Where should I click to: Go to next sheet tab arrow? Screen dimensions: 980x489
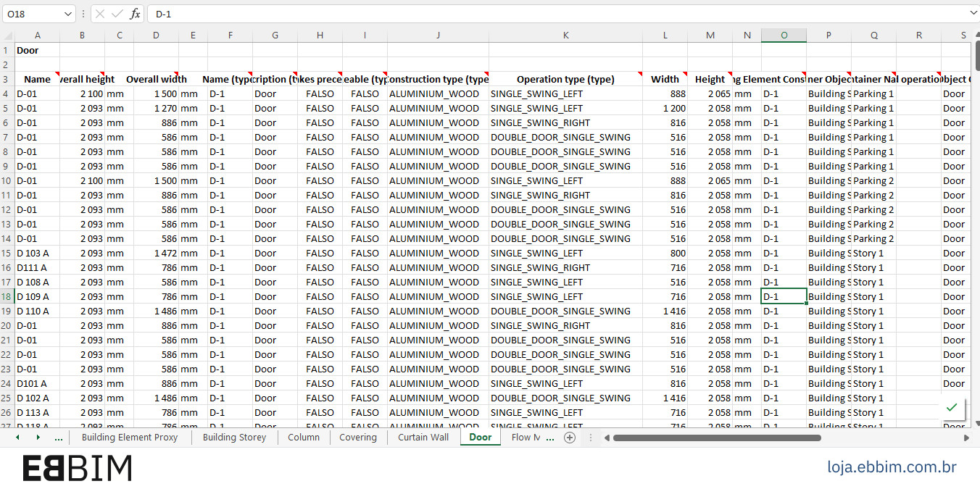tap(38, 438)
